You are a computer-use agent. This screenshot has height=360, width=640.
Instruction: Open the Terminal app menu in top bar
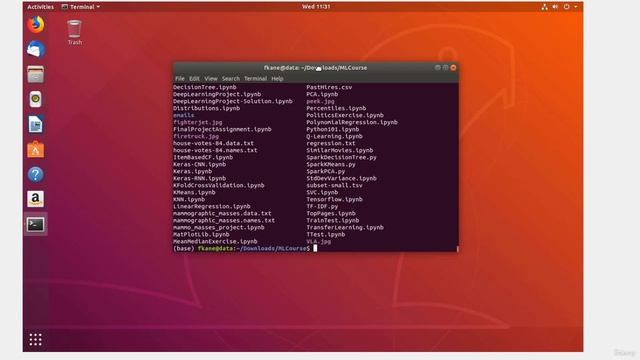click(80, 7)
